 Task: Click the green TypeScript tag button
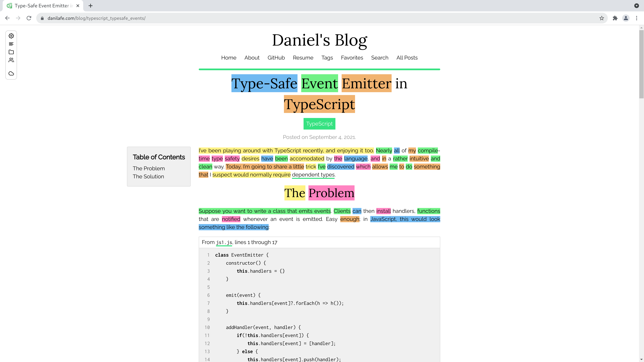click(319, 124)
